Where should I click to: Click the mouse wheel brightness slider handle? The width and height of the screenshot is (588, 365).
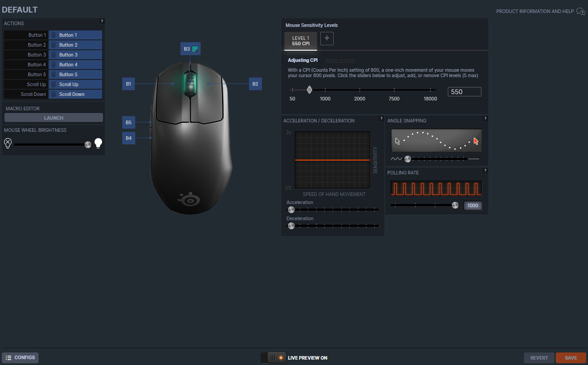[88, 144]
